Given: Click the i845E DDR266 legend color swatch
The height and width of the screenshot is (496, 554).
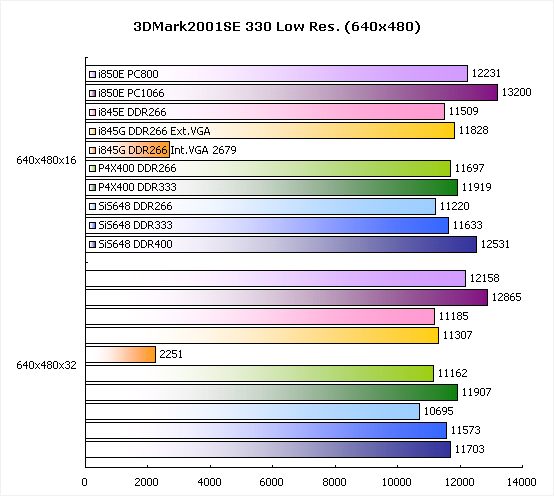Looking at the screenshot, I should point(93,112).
